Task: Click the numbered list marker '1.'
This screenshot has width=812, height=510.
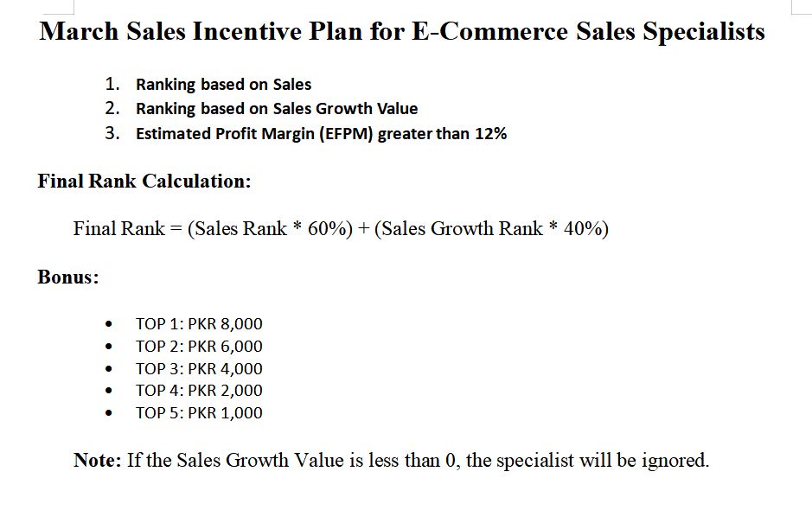Action: pyautogui.click(x=112, y=84)
